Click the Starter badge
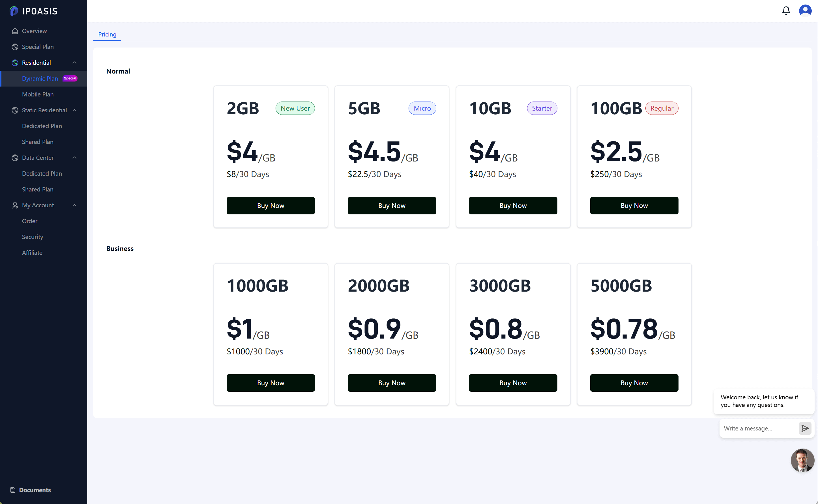Image resolution: width=818 pixels, height=504 pixels. coord(542,108)
